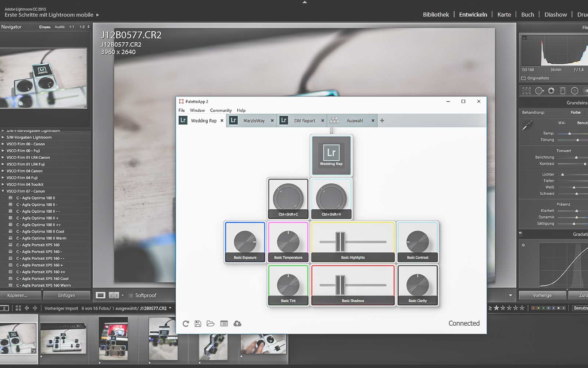
Task: Select the Basic Contrast dial module
Action: (417, 242)
